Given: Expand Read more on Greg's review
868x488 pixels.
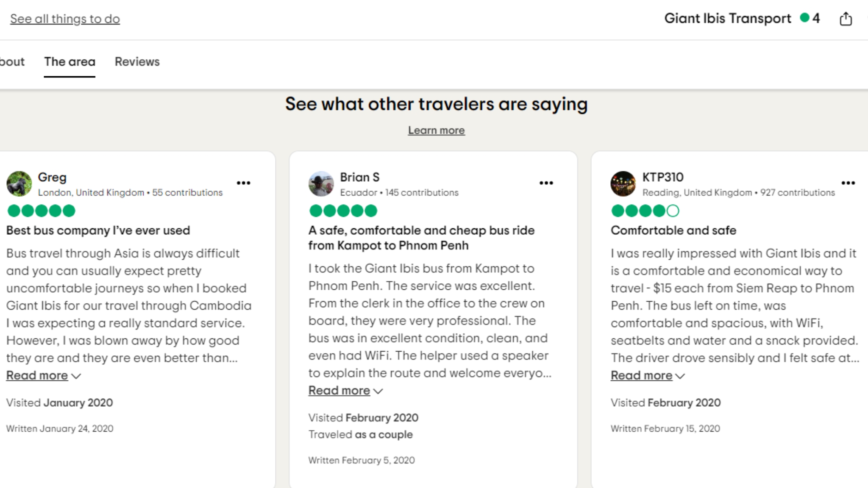Looking at the screenshot, I should [x=37, y=375].
